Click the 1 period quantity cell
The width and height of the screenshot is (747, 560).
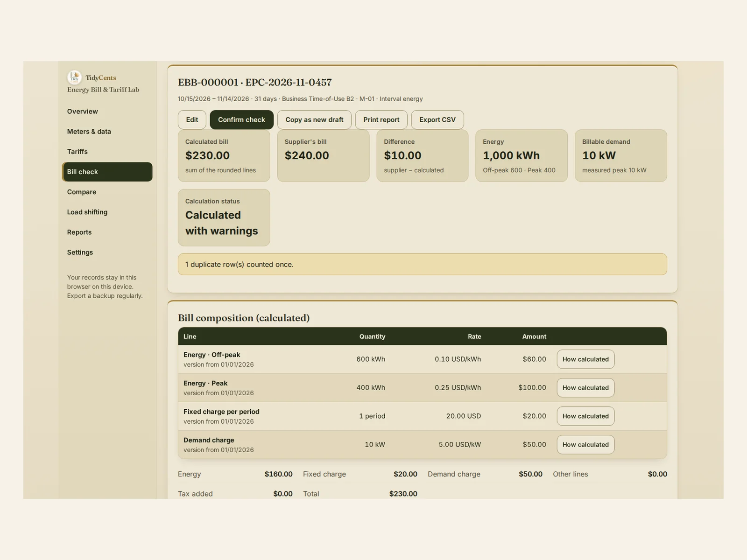(372, 416)
